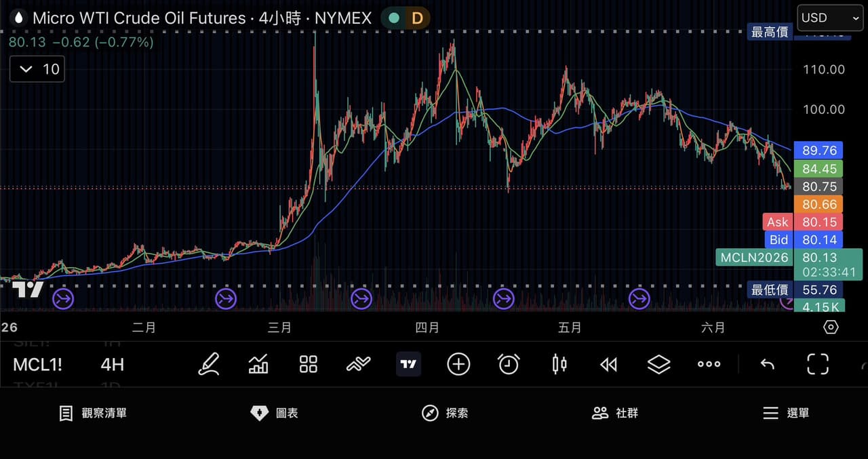Start bar replay with rewind icon
Image resolution: width=868 pixels, height=459 pixels.
pyautogui.click(x=609, y=365)
